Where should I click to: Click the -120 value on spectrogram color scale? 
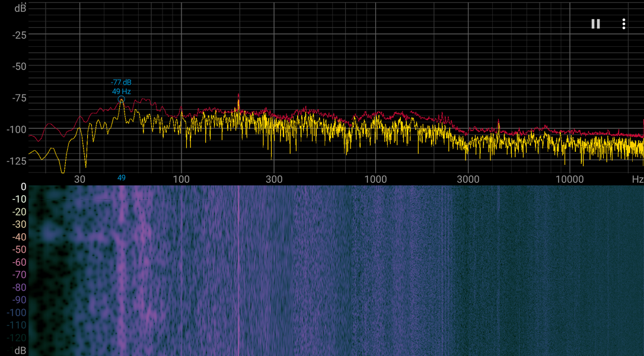17,338
